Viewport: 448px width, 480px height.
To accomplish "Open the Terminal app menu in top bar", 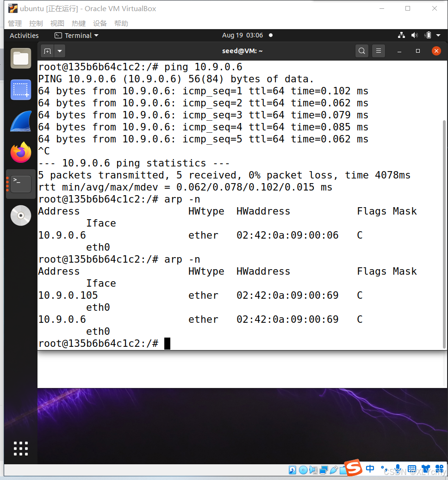I will [77, 36].
